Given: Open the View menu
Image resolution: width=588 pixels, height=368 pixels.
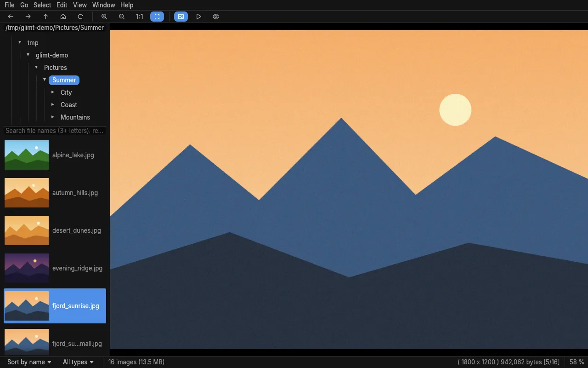Looking at the screenshot, I should (x=80, y=5).
